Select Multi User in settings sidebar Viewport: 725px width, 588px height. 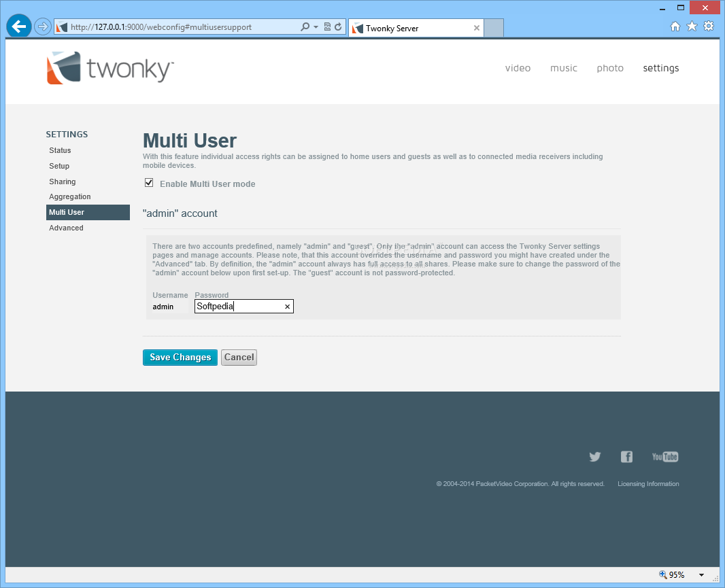pyautogui.click(x=88, y=212)
